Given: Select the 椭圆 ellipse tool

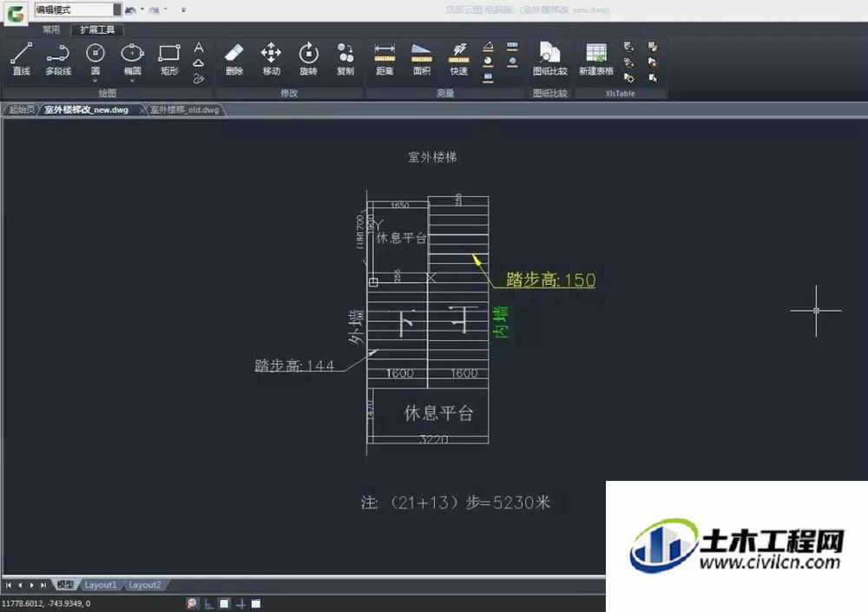Looking at the screenshot, I should [132, 59].
